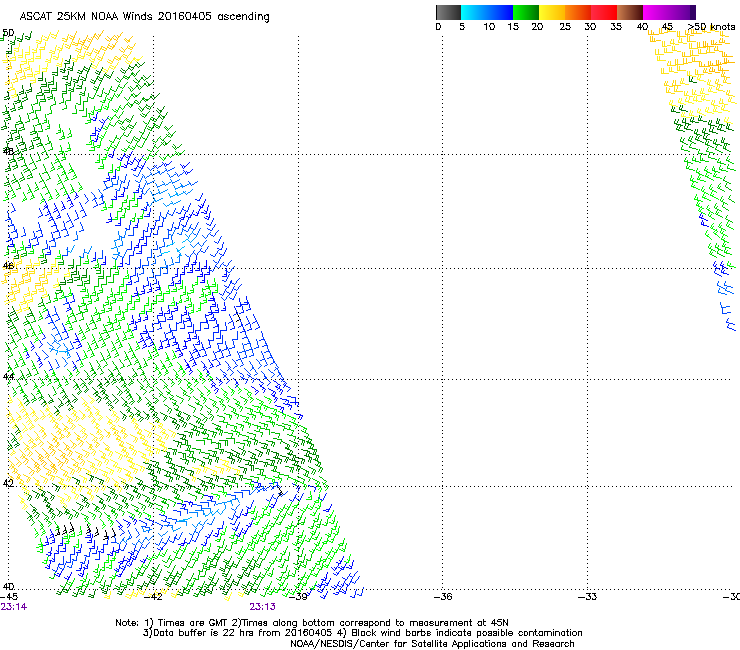The image size is (740, 650).
Task: Click the '-39' longitude label
Action: click(x=298, y=597)
